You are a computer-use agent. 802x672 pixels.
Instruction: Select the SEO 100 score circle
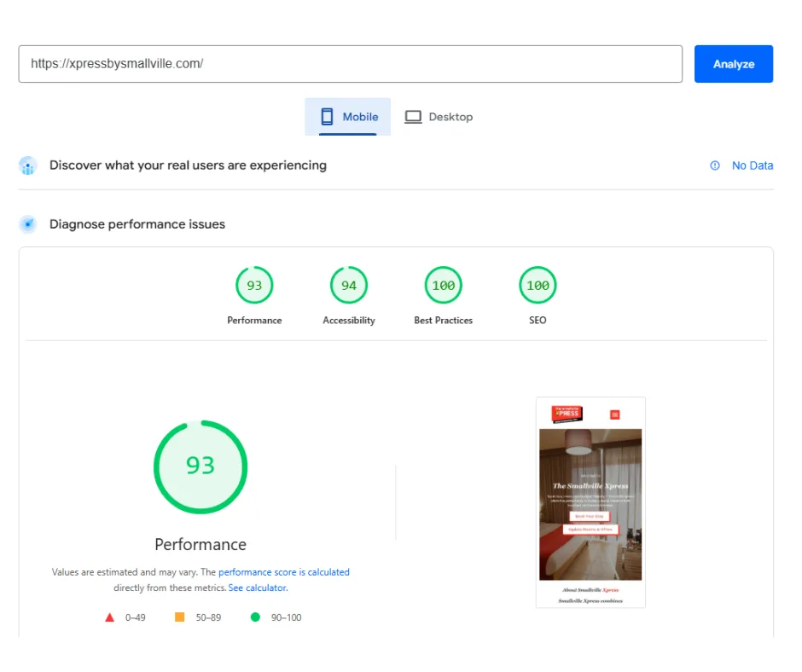coord(537,285)
